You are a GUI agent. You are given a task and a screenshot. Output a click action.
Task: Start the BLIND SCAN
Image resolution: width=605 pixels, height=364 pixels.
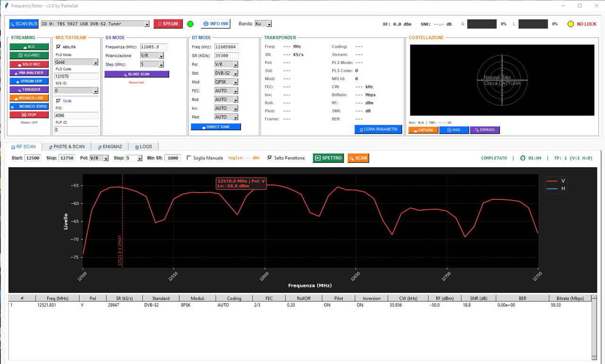(137, 74)
